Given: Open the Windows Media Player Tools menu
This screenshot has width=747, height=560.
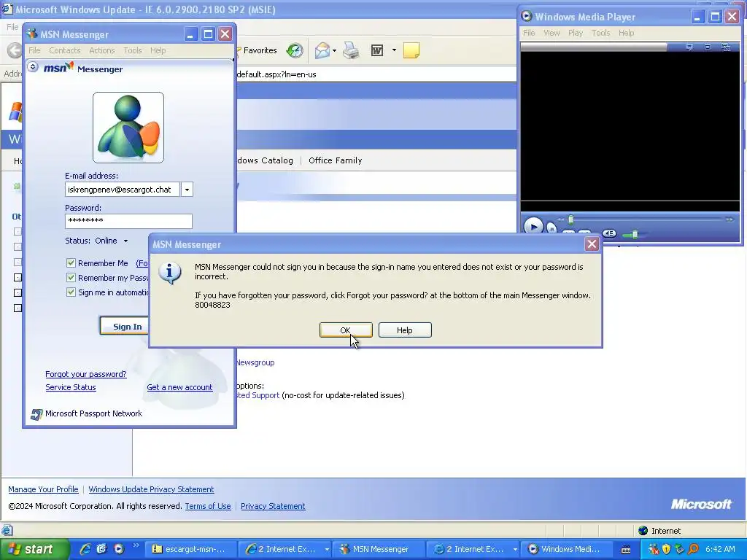Looking at the screenshot, I should coord(601,33).
